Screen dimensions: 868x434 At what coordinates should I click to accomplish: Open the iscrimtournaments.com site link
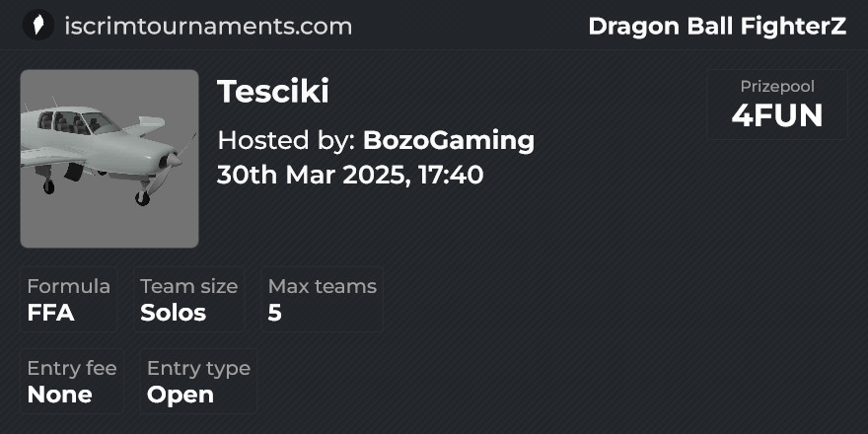tap(207, 26)
